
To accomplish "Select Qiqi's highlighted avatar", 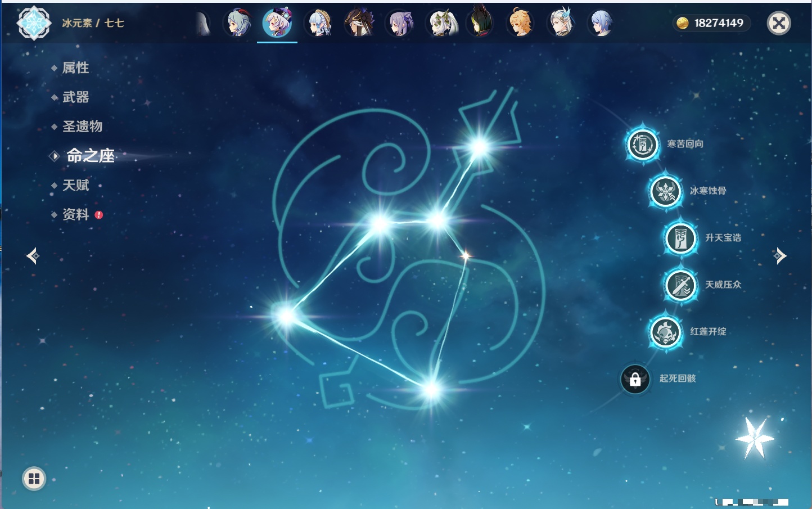I will (x=277, y=23).
